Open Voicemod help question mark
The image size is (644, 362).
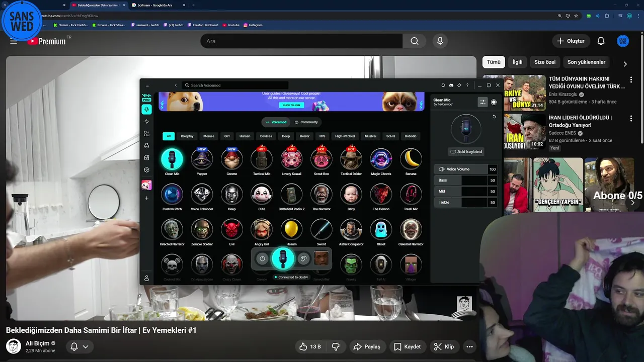[467, 85]
